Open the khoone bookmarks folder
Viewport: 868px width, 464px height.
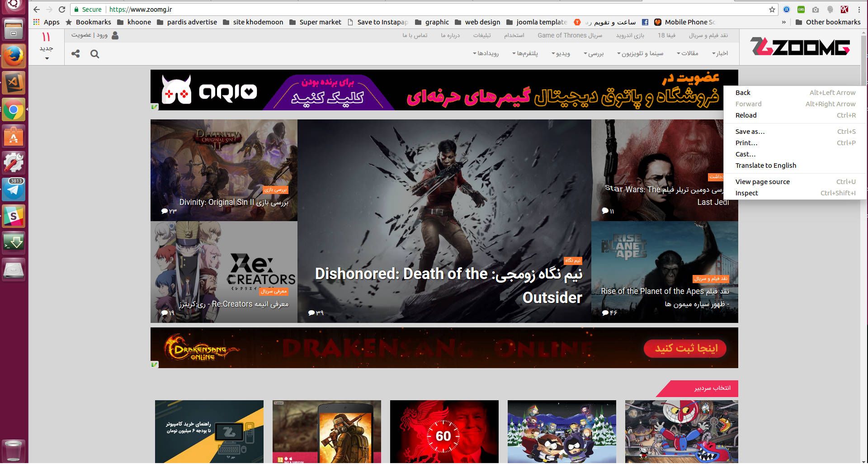pos(134,22)
